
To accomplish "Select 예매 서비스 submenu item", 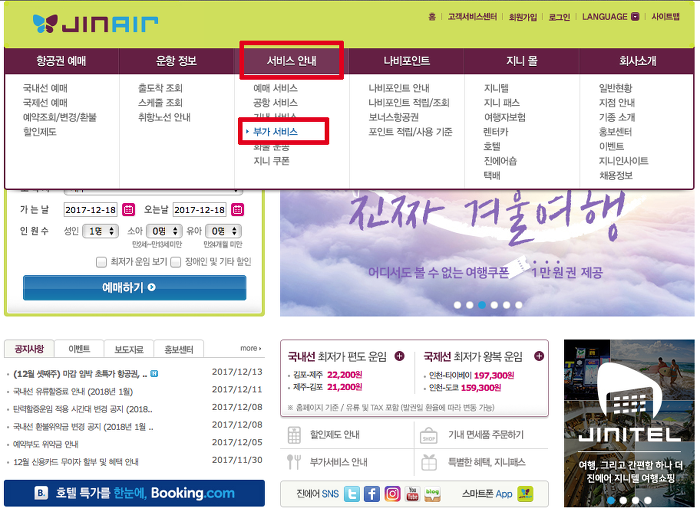I will [275, 88].
